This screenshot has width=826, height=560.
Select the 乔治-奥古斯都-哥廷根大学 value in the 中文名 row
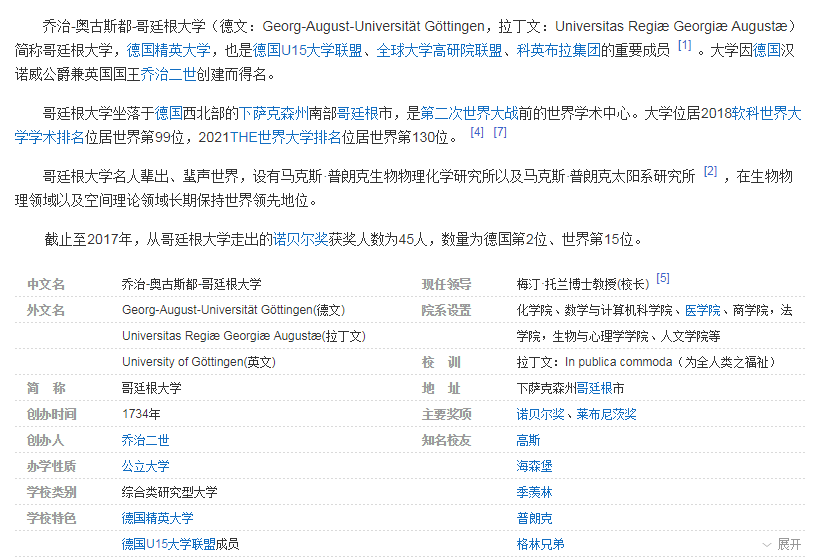pyautogui.click(x=191, y=284)
